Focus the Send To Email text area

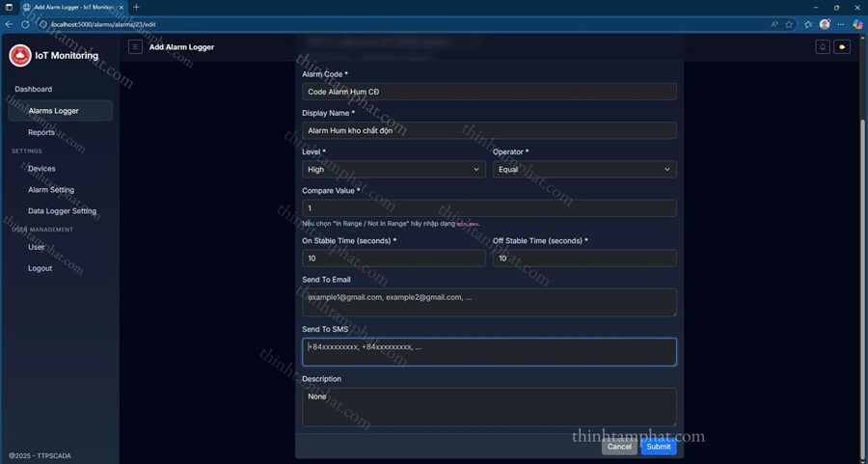tap(489, 302)
